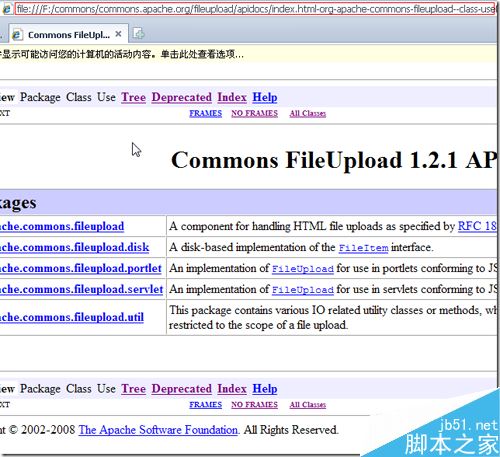Close the Commons FileUpload tab
Image resolution: width=500 pixels, height=457 pixels.
(118, 34)
